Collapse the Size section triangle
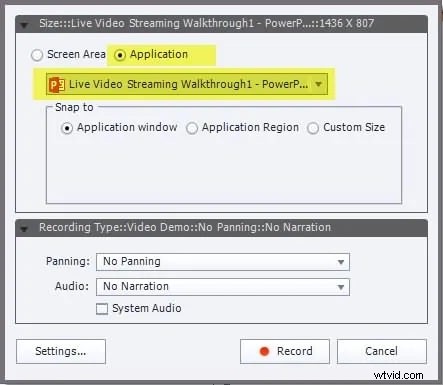 point(24,25)
